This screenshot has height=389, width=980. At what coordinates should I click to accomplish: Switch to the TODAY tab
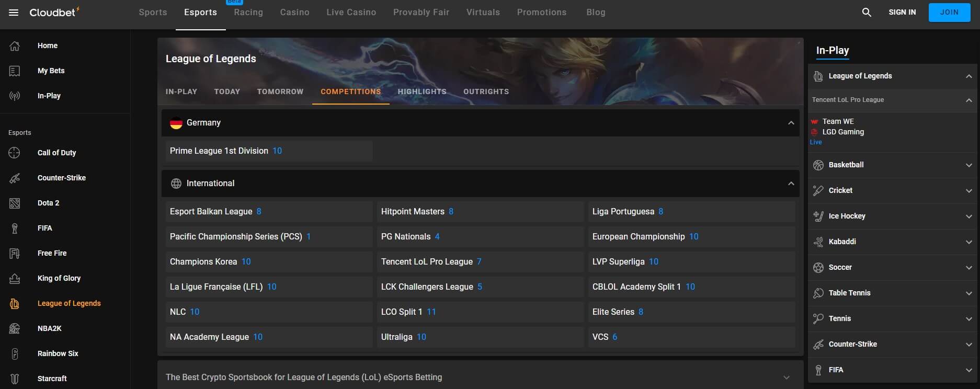227,91
